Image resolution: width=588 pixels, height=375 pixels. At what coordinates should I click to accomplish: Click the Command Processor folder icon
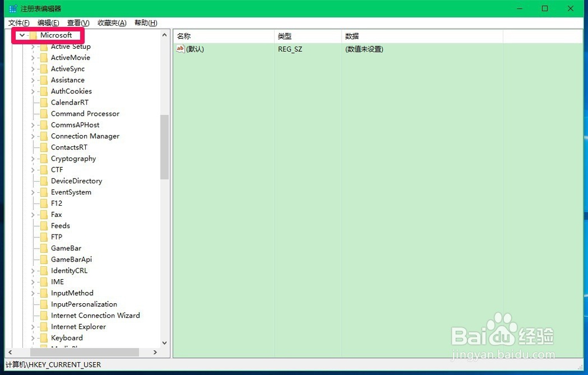(x=44, y=114)
